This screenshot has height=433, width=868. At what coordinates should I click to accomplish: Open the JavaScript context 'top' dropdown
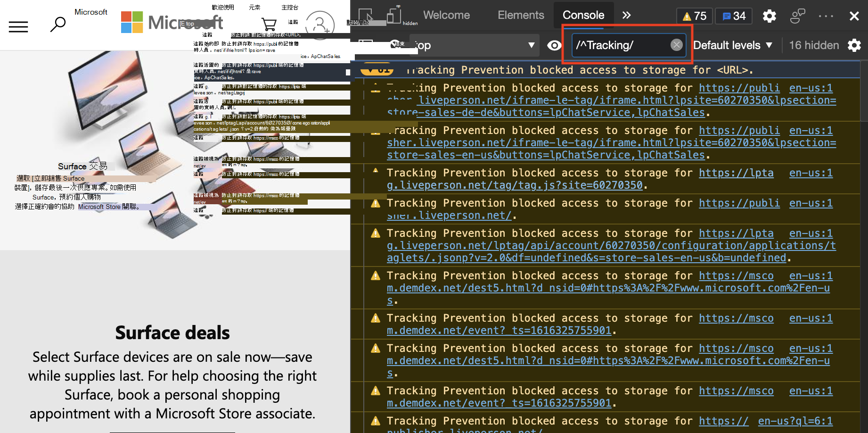pos(475,45)
